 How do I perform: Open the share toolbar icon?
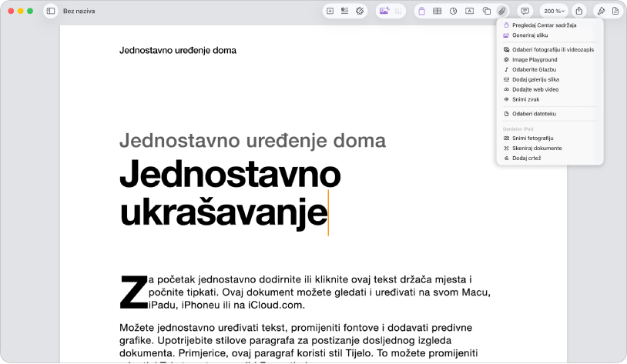[579, 12]
